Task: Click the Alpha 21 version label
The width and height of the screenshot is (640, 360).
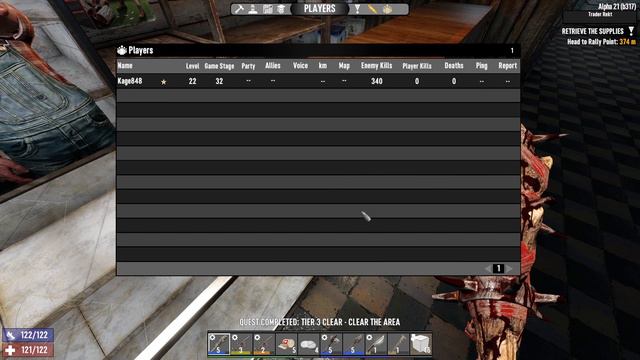Action: (x=617, y=7)
